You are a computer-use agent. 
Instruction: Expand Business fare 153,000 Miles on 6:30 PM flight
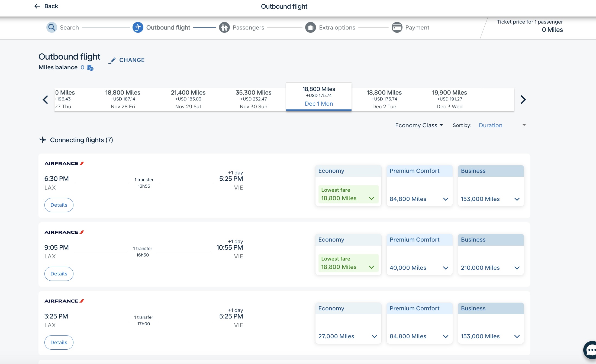(x=490, y=199)
